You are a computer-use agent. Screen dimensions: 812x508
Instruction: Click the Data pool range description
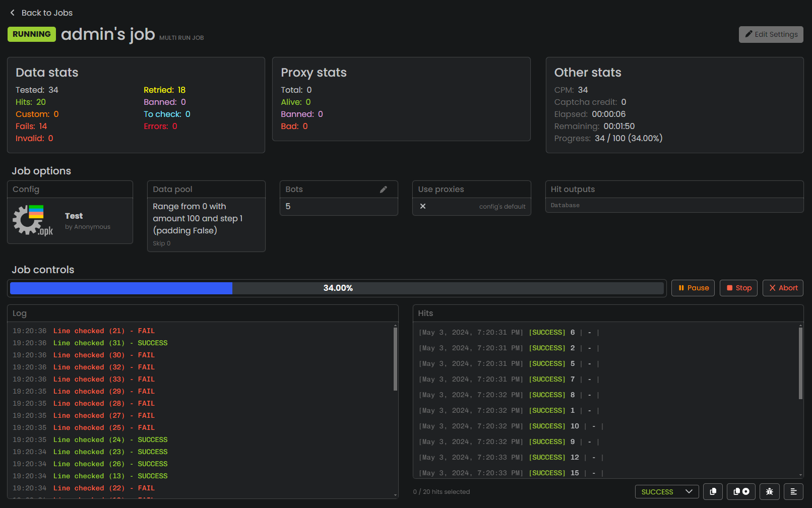coord(198,219)
